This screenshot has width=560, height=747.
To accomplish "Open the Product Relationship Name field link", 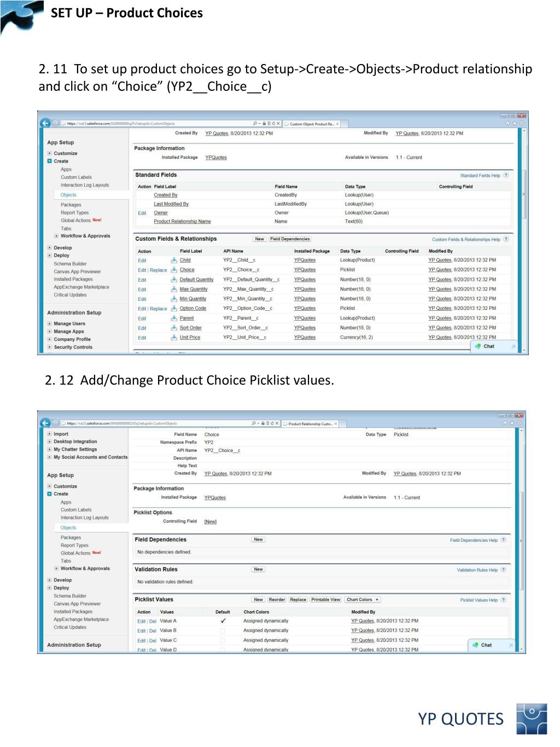I will (182, 222).
